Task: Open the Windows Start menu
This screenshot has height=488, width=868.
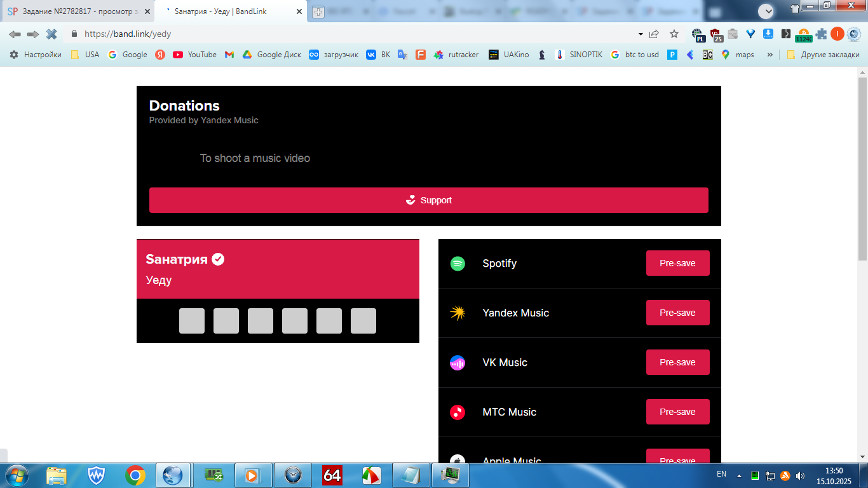Action: coord(16,475)
